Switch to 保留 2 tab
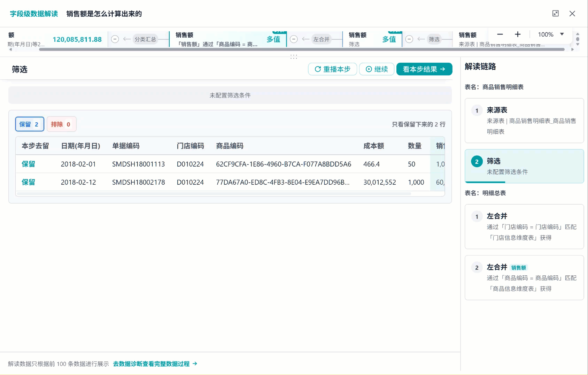This screenshot has width=588, height=375. tap(29, 124)
